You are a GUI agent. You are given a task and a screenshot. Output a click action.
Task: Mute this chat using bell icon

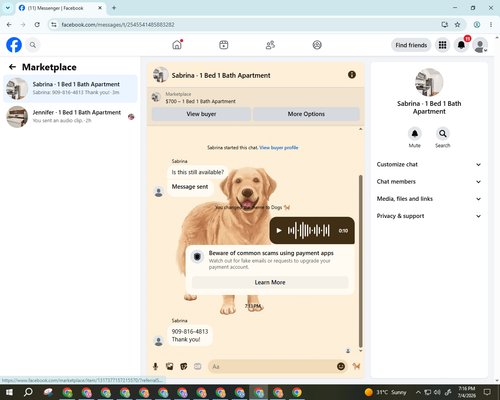415,134
